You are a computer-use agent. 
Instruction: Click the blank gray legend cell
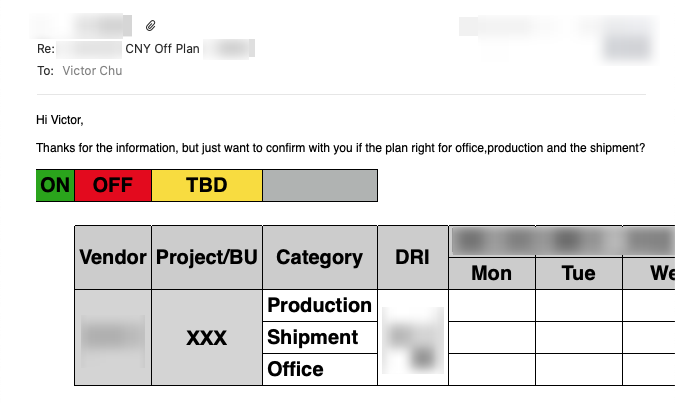pos(320,185)
